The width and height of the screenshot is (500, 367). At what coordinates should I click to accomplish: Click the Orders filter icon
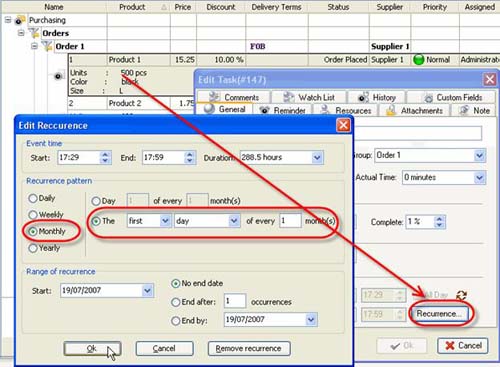point(34,33)
